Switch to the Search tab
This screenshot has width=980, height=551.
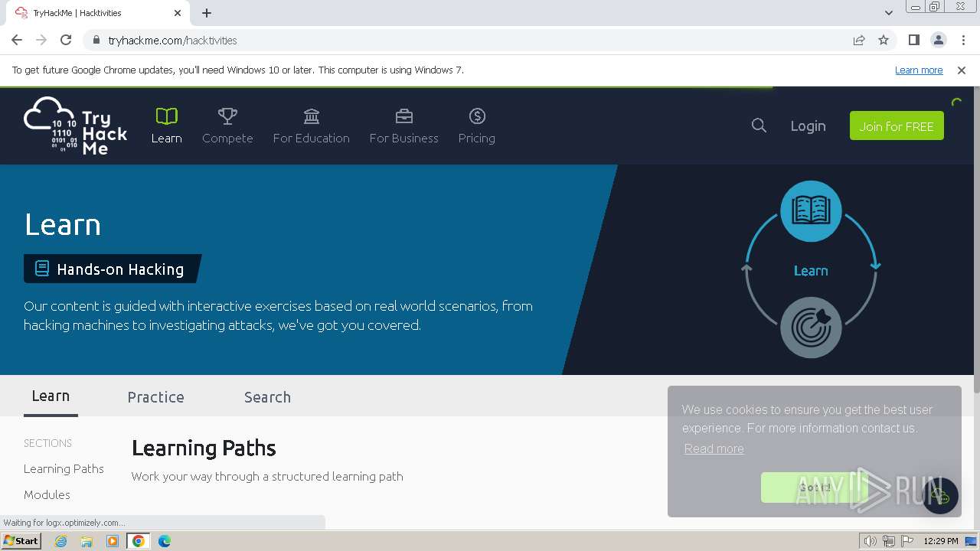[267, 397]
